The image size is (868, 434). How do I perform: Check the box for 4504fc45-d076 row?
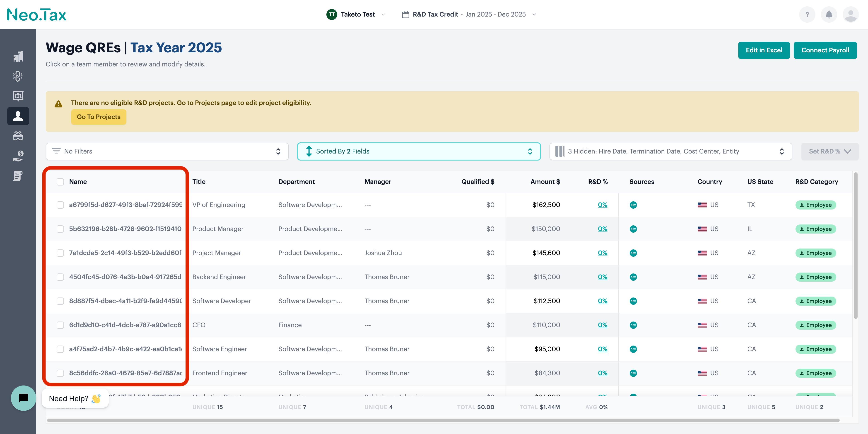click(x=60, y=277)
